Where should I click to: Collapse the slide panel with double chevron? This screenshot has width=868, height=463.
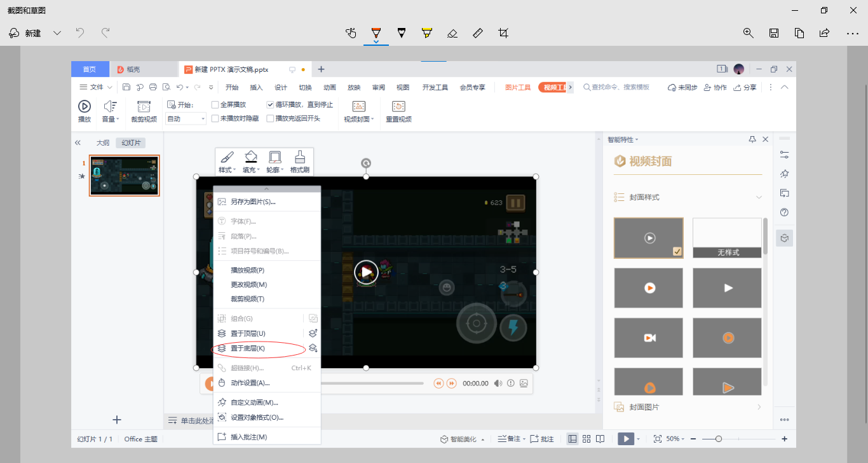click(78, 143)
